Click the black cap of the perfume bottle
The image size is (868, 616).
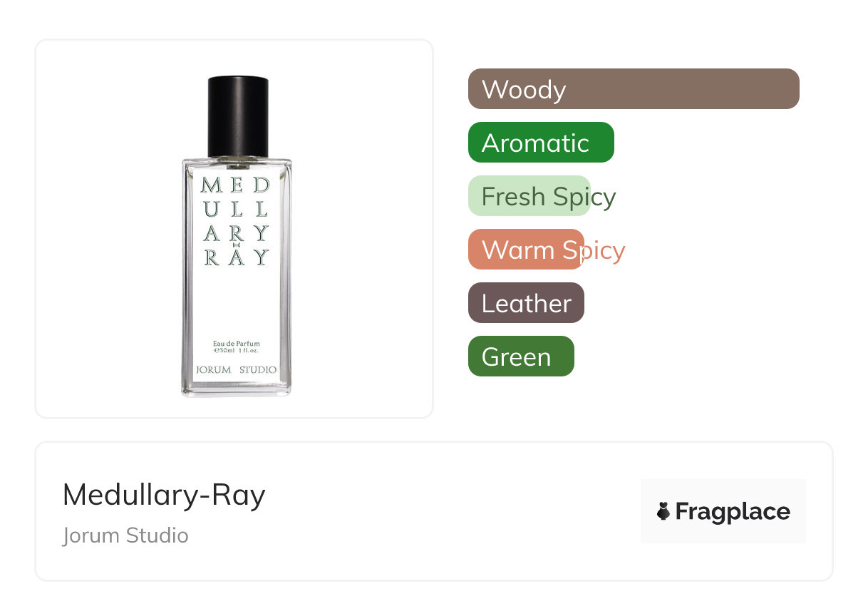tap(237, 115)
